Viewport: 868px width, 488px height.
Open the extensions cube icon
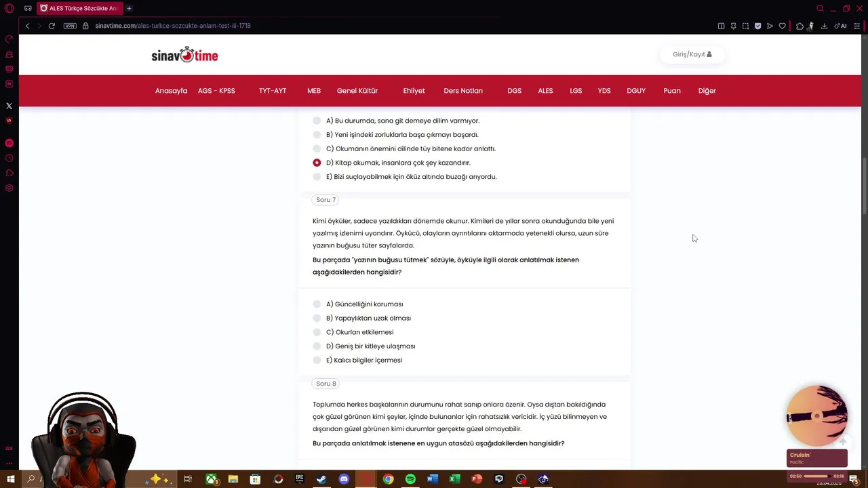pyautogui.click(x=800, y=26)
